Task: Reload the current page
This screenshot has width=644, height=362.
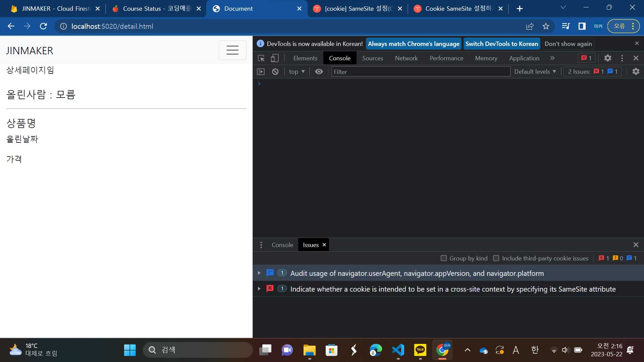Action: pos(43,26)
